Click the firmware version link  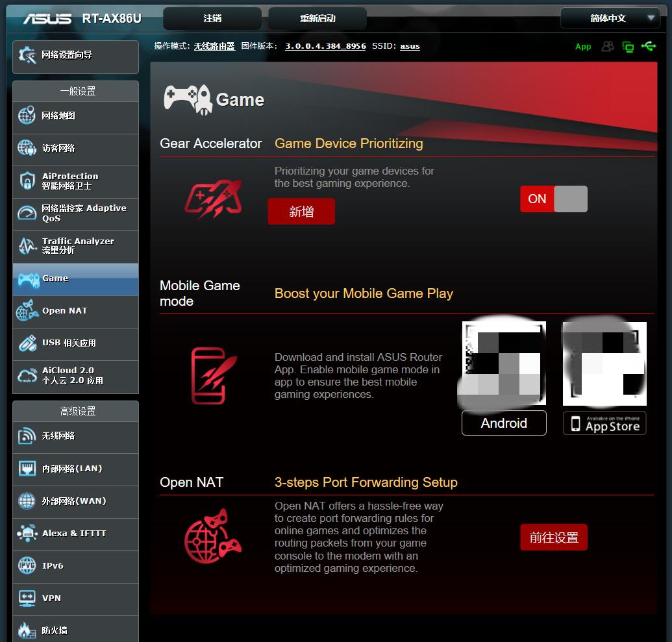pyautogui.click(x=325, y=47)
